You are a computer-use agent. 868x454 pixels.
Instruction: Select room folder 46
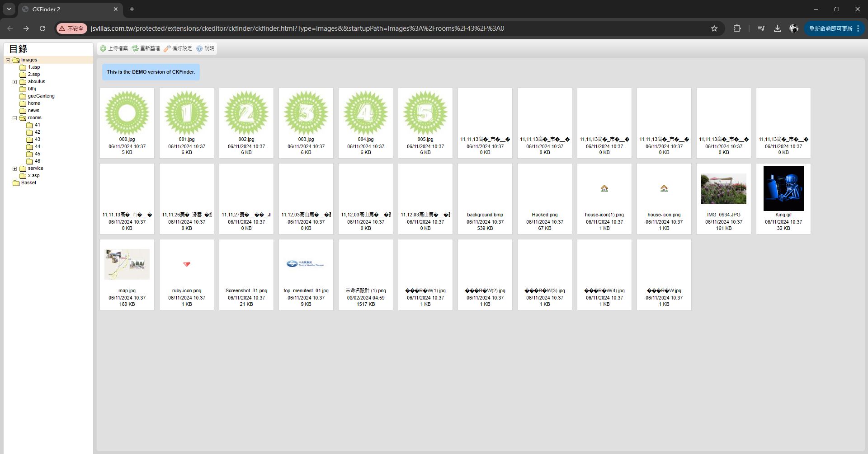(x=38, y=161)
